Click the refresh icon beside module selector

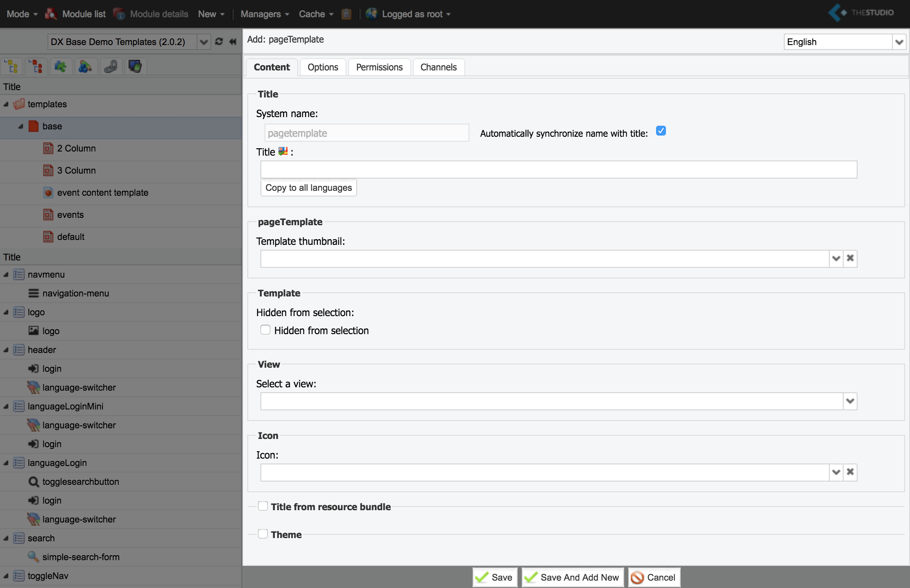(x=219, y=42)
